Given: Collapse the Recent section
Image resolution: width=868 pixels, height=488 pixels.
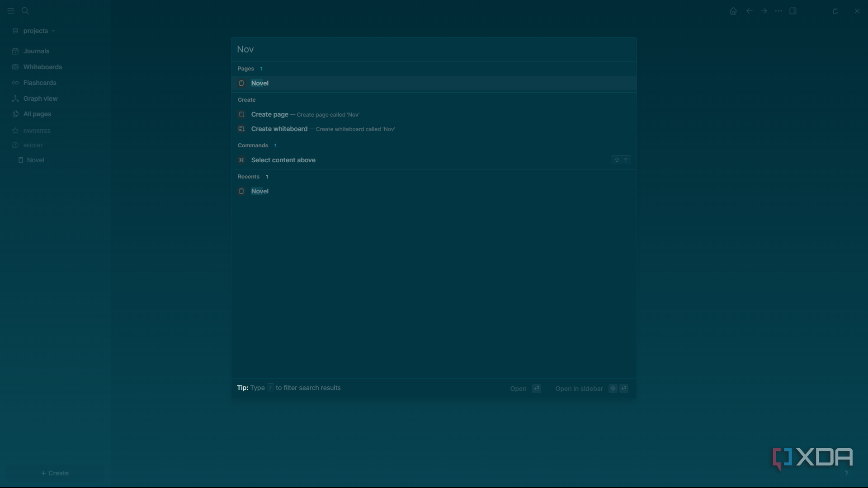Looking at the screenshot, I should coord(33,145).
